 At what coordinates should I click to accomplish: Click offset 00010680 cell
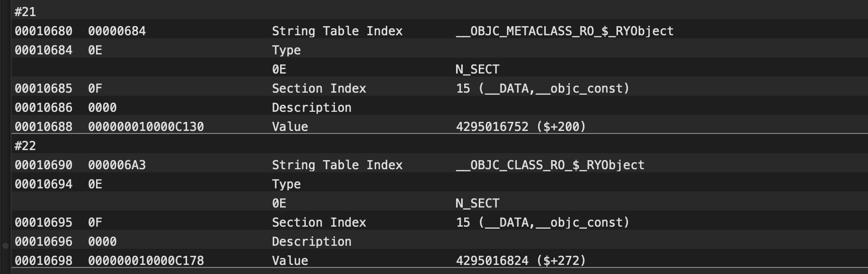[43, 31]
